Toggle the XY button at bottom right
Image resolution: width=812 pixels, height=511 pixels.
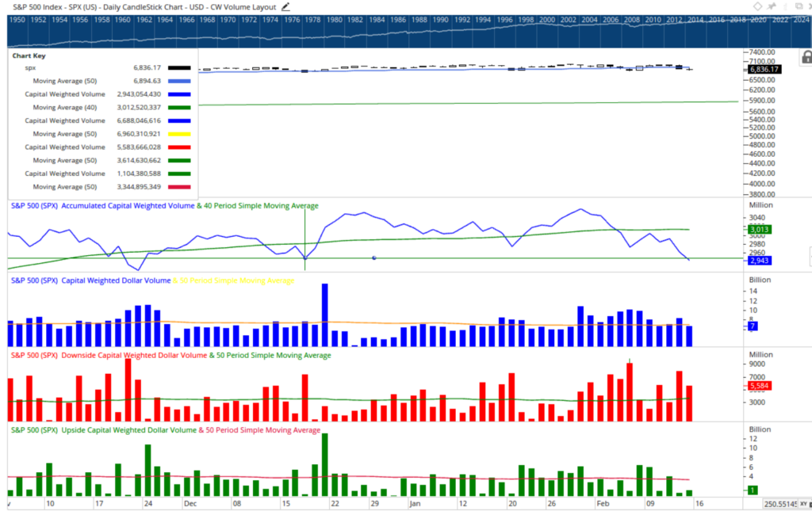802,504
